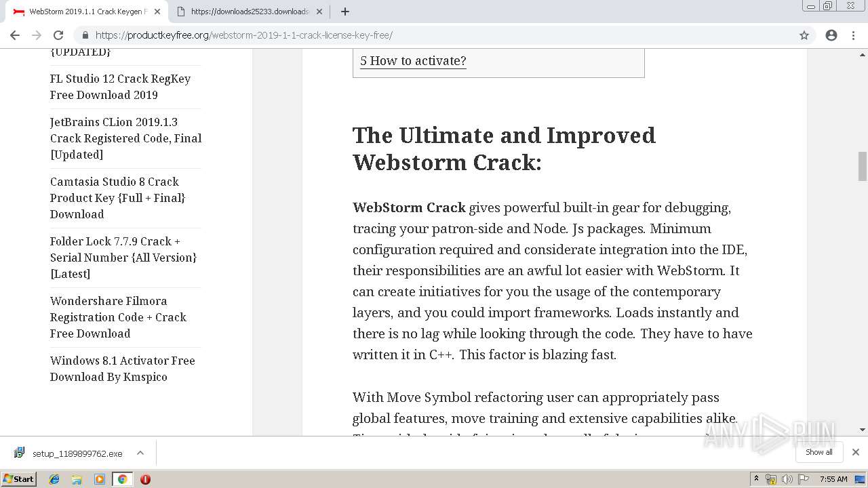Open the Chrome three-dot menu
Viewport: 868px width, 488px height.
[853, 35]
